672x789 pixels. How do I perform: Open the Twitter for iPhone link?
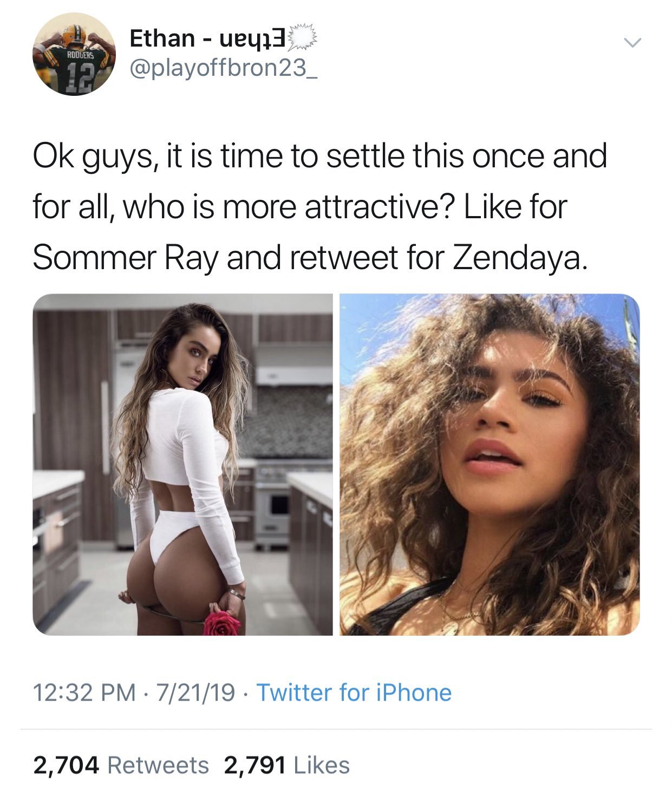click(x=354, y=693)
